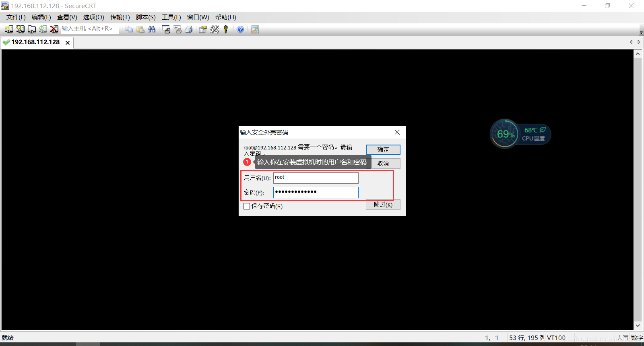The width and height of the screenshot is (644, 346).
Task: Click the 密码(P) password field
Action: (316, 193)
